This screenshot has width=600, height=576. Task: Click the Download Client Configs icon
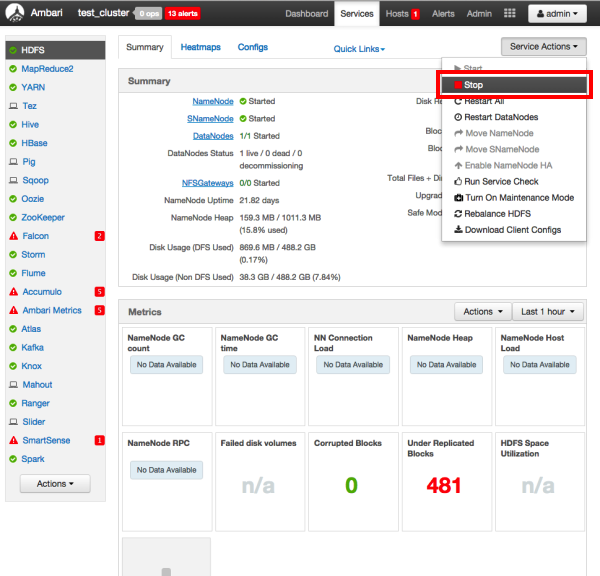(x=458, y=230)
